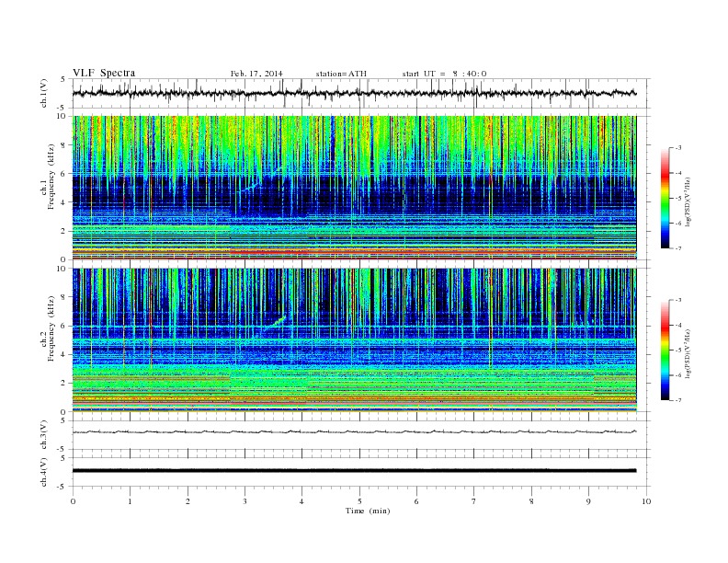Click the 'station=ATH' label

click(x=341, y=74)
